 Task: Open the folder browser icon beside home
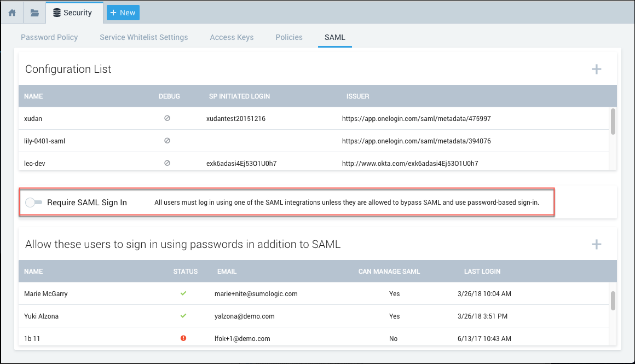pos(34,12)
